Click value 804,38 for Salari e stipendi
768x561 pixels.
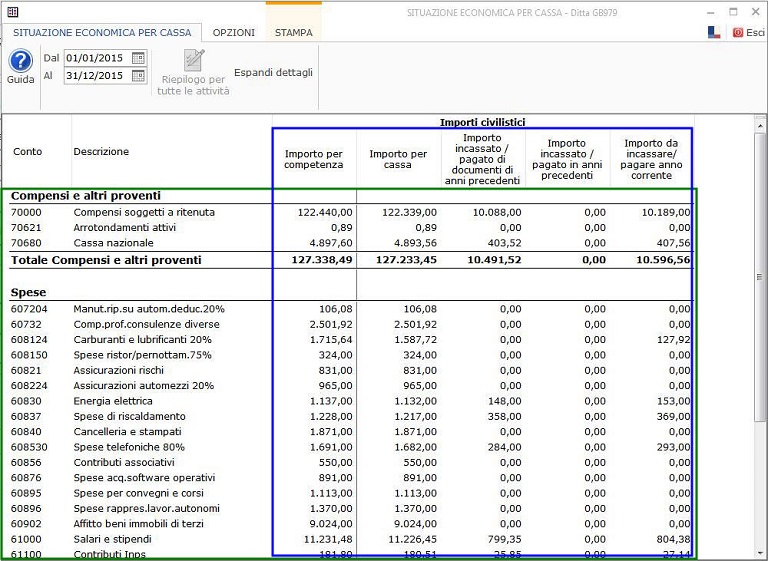673,539
